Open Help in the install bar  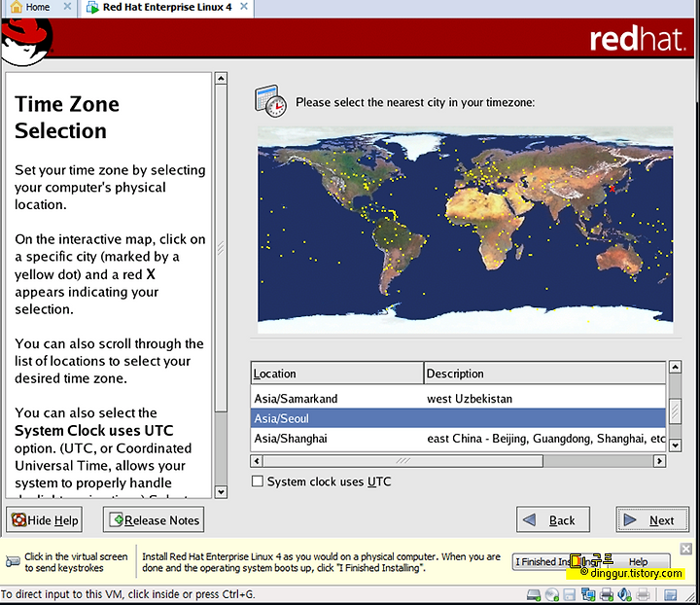pyautogui.click(x=640, y=561)
